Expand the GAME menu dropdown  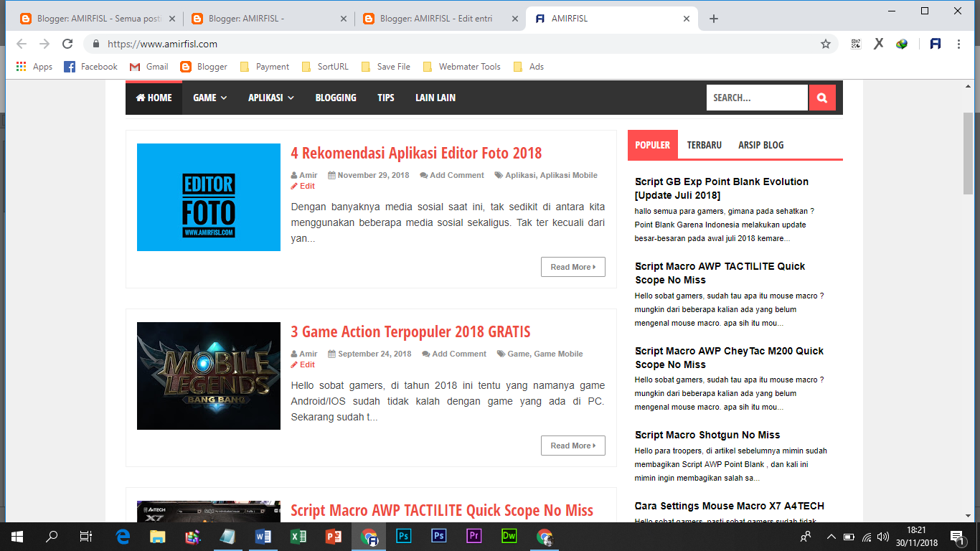pyautogui.click(x=210, y=98)
